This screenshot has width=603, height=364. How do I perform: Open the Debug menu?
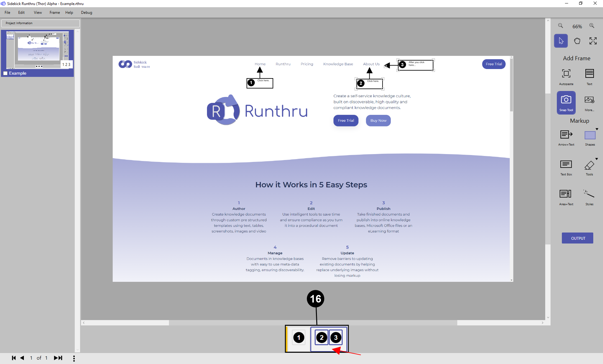point(87,13)
